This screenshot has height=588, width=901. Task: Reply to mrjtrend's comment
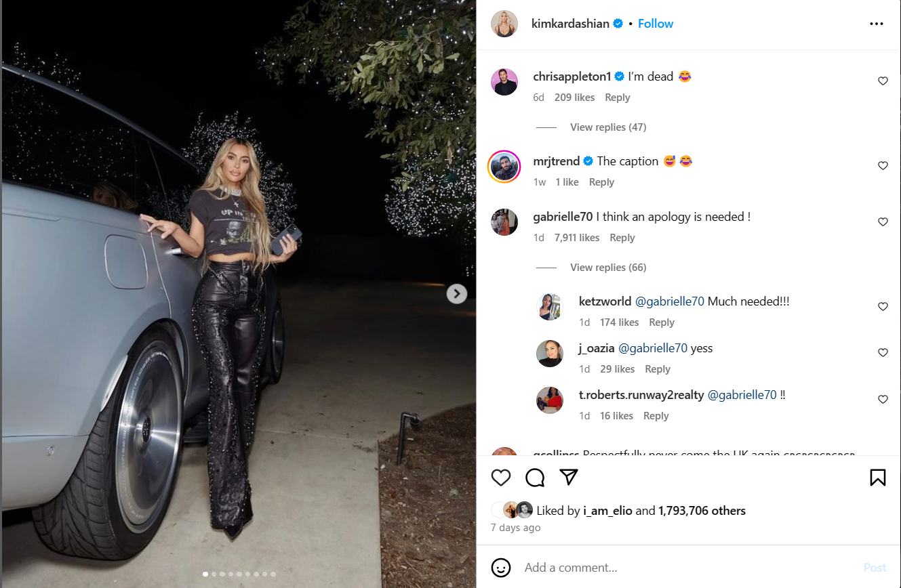(x=601, y=182)
